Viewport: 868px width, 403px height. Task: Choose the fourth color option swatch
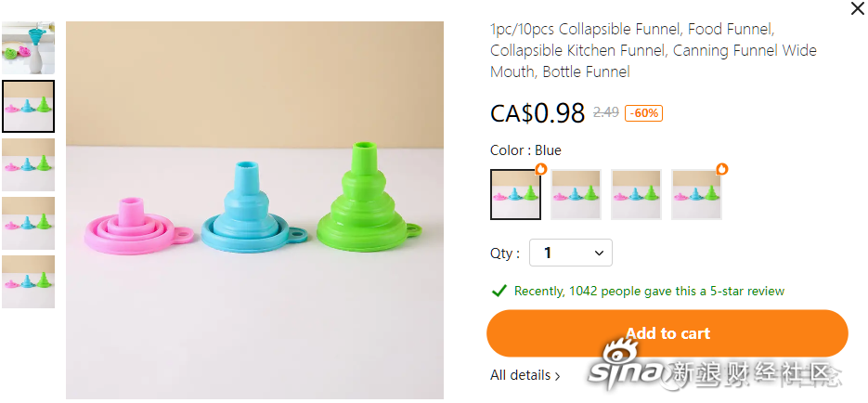click(696, 194)
